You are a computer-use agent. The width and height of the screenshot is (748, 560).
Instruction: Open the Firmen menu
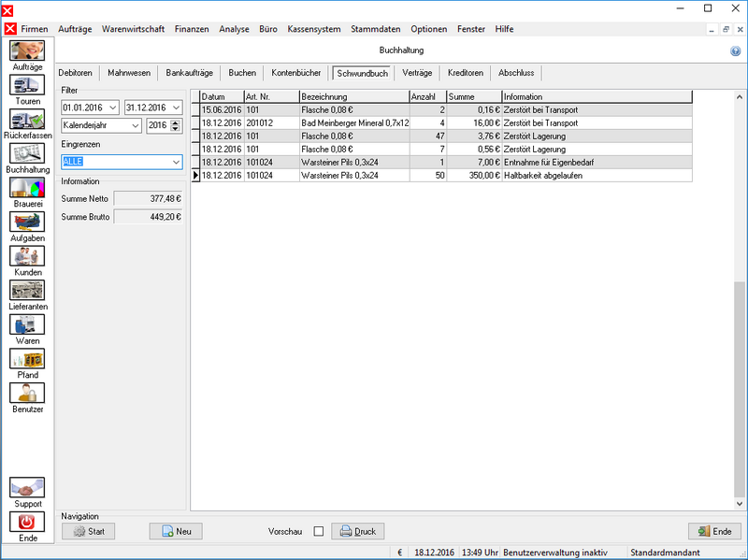click(x=35, y=29)
